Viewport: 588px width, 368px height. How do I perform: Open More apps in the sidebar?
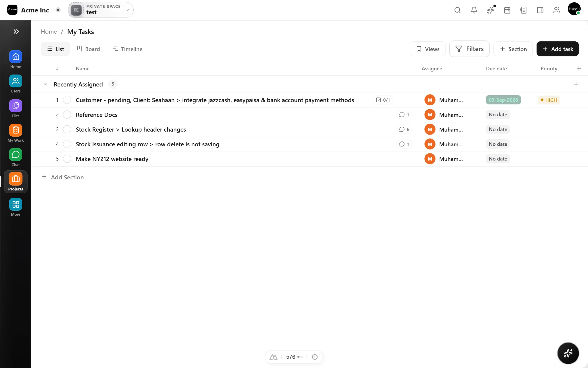click(x=16, y=207)
